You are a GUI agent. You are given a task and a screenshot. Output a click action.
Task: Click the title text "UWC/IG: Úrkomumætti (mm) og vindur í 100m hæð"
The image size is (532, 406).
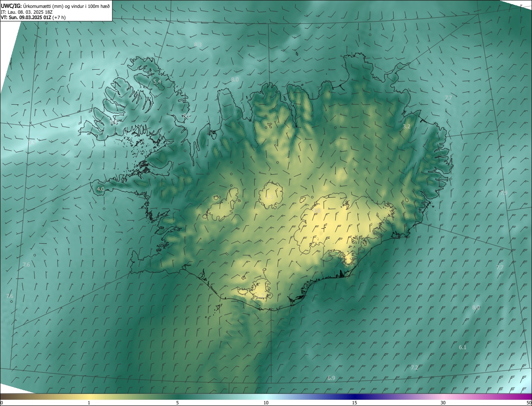pyautogui.click(x=55, y=6)
